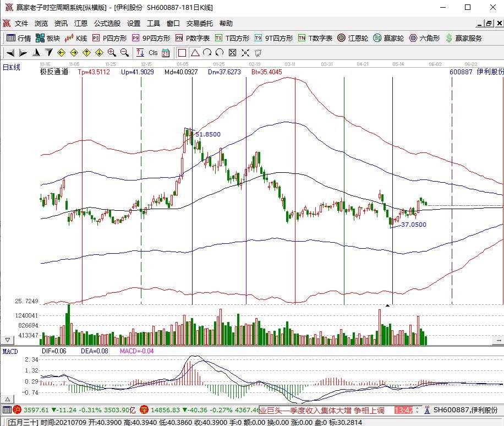
Task: Click the 深 Shenzhen index badge
Action: (144, 410)
